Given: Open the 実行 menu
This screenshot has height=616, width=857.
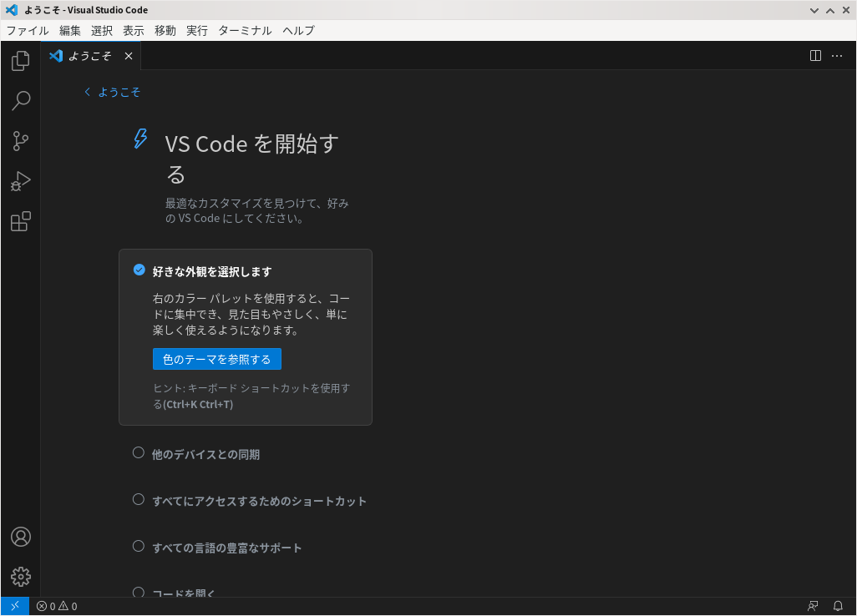Looking at the screenshot, I should tap(197, 31).
